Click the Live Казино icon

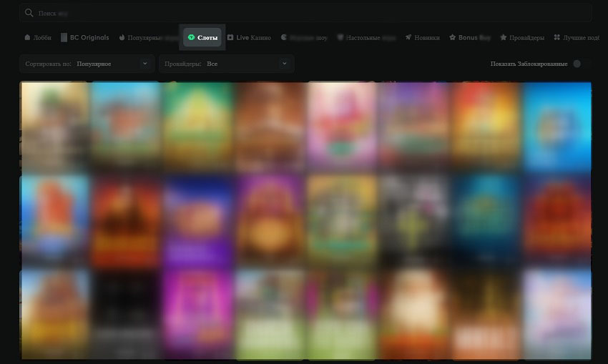(x=230, y=37)
